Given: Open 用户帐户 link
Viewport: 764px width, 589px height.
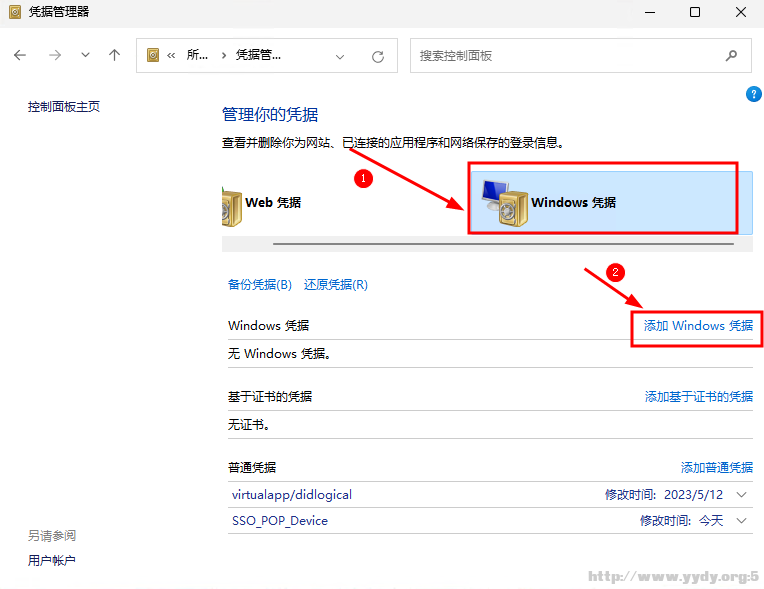Looking at the screenshot, I should (x=52, y=561).
